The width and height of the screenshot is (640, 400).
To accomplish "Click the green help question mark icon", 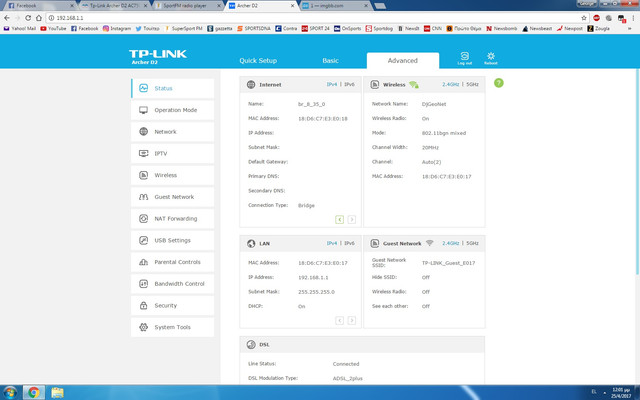I will (x=498, y=83).
